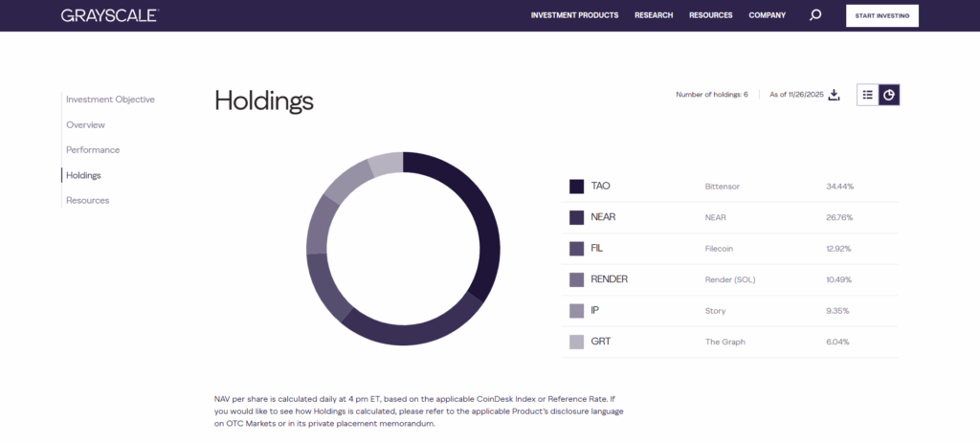The width and height of the screenshot is (980, 443).
Task: Click the lightest GRT donut segment
Action: (389, 163)
